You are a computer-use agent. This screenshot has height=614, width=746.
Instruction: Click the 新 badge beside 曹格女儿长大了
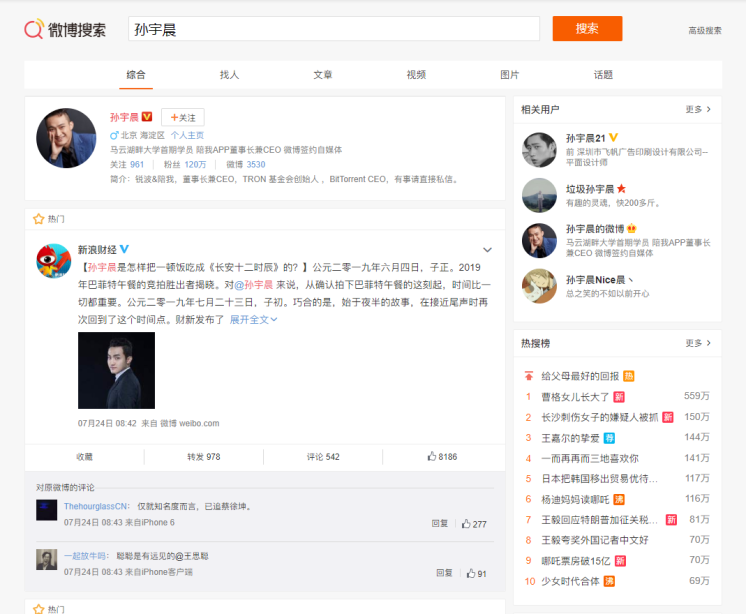(619, 397)
